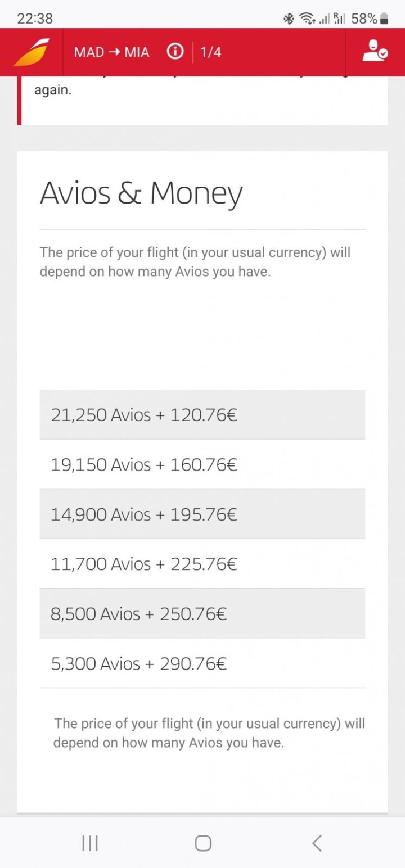Open the flight info circle icon
405x868 pixels.
pos(175,52)
